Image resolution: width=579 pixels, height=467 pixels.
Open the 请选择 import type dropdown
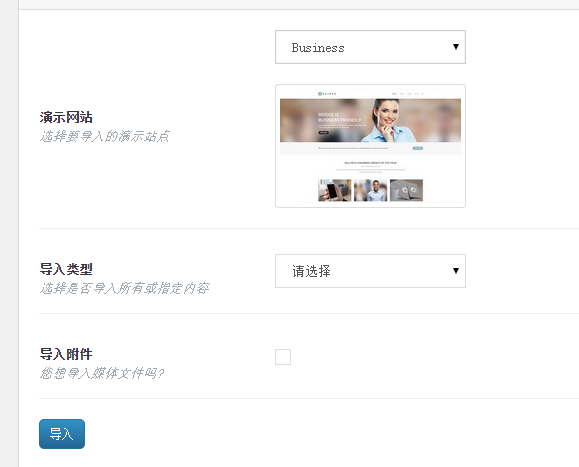click(370, 271)
